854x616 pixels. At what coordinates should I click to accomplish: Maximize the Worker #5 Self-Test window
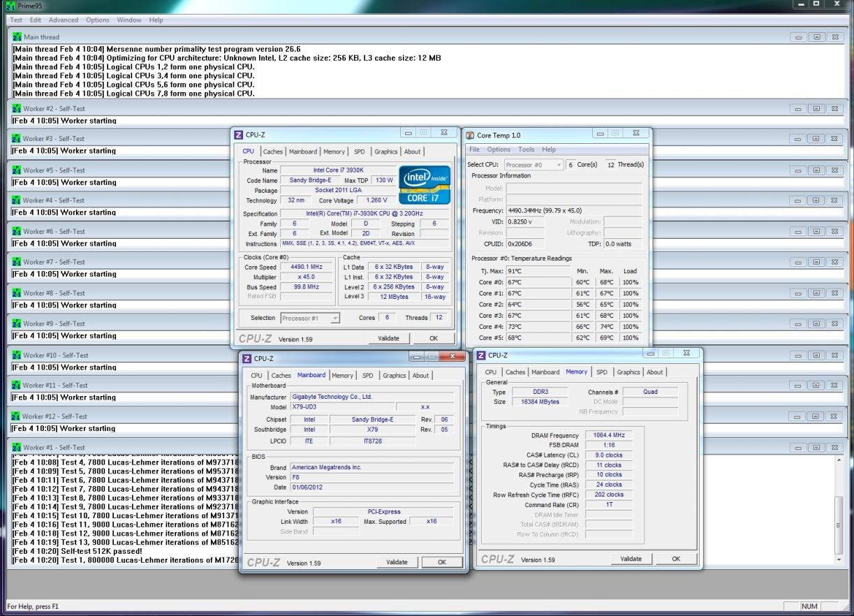(x=816, y=170)
